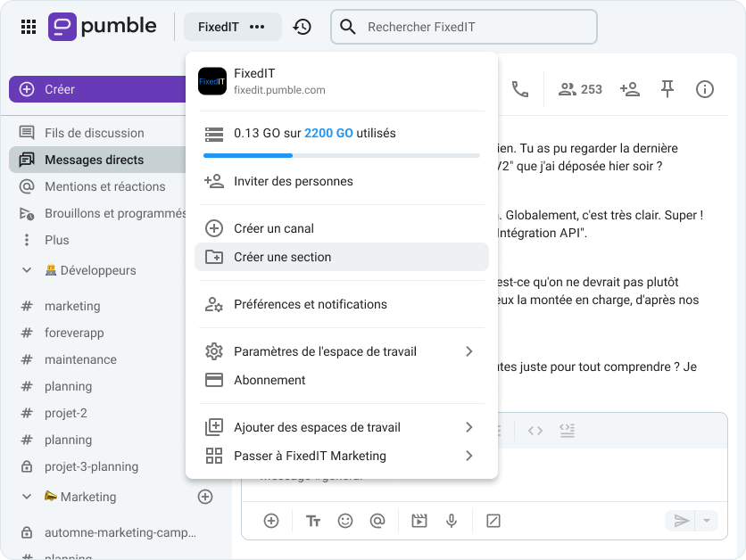746x560 pixels.
Task: Collapse the Marketing section
Action: pyautogui.click(x=26, y=497)
